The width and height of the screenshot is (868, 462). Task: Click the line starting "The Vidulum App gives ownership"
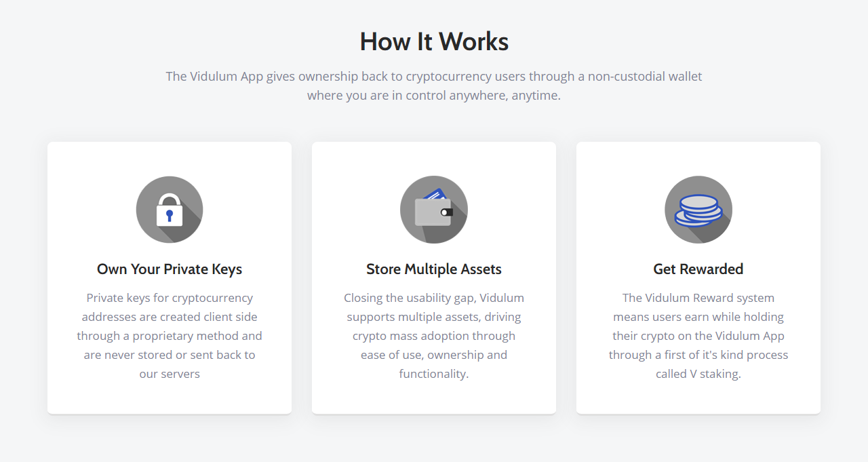pyautogui.click(x=434, y=76)
